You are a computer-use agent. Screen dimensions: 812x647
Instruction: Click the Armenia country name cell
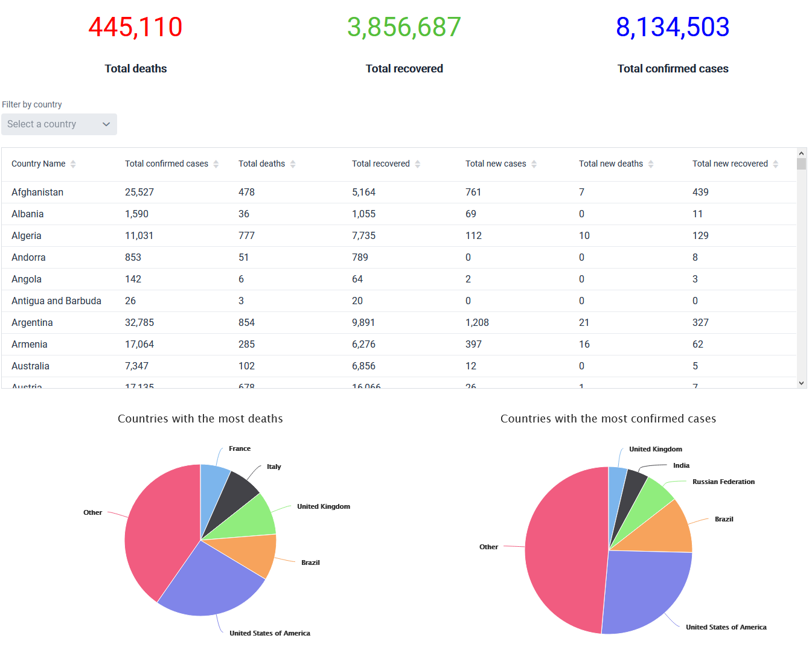point(30,344)
